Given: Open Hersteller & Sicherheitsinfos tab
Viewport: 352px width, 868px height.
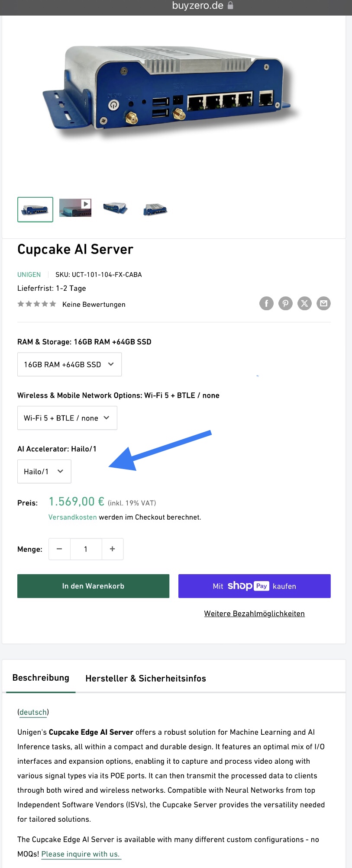Looking at the screenshot, I should [145, 678].
